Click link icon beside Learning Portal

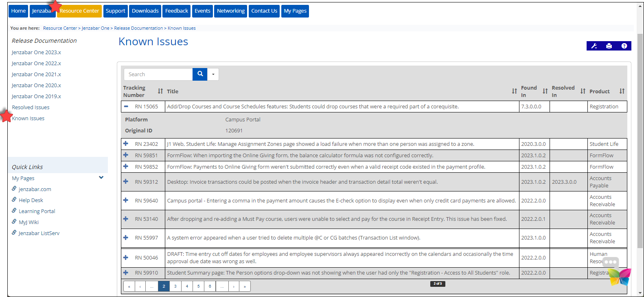click(14, 211)
